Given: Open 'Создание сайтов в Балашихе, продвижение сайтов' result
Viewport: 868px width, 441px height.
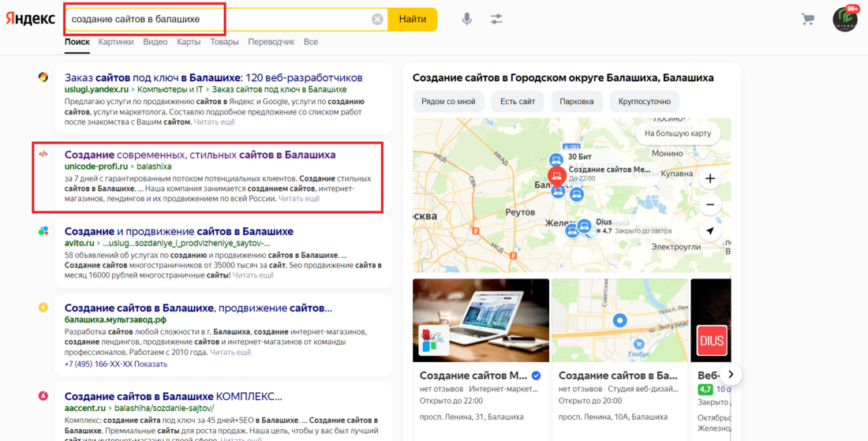Looking at the screenshot, I should pos(198,308).
